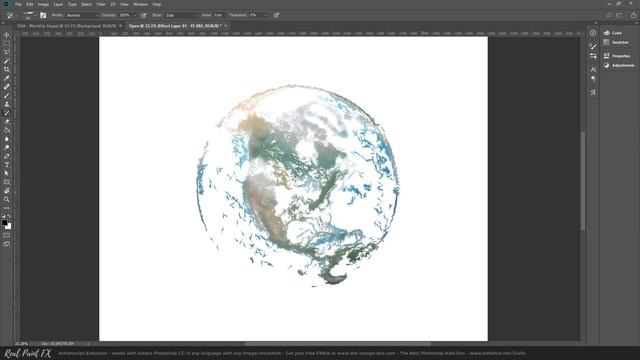Reset default foreground and background colors
This screenshot has height=360, width=640.
click(4, 216)
